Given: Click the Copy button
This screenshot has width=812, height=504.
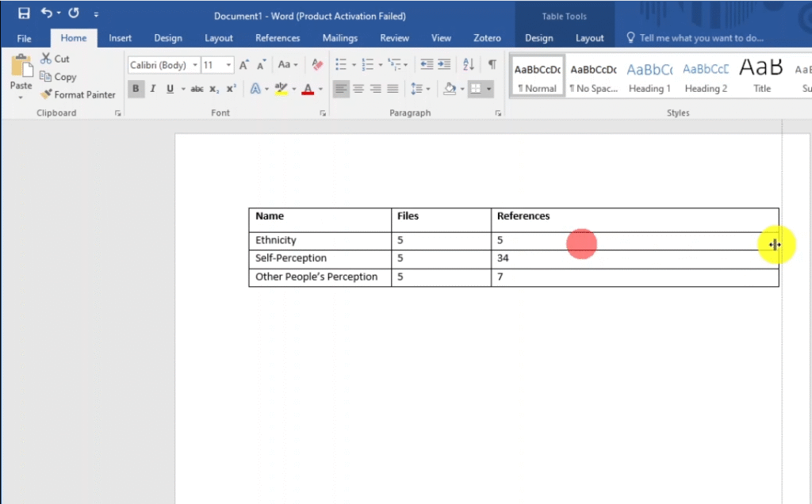Looking at the screenshot, I should [x=58, y=77].
